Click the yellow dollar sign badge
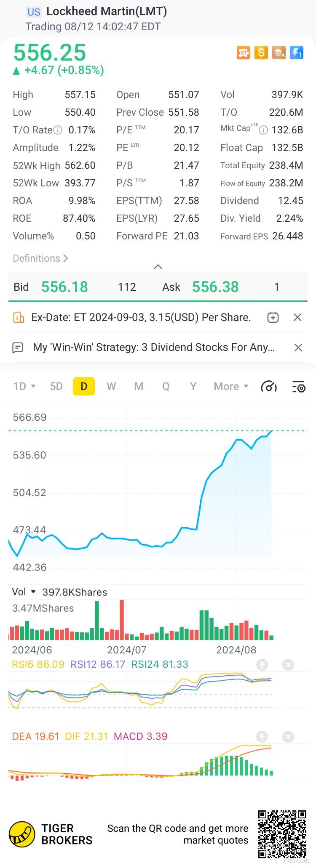 click(x=261, y=53)
